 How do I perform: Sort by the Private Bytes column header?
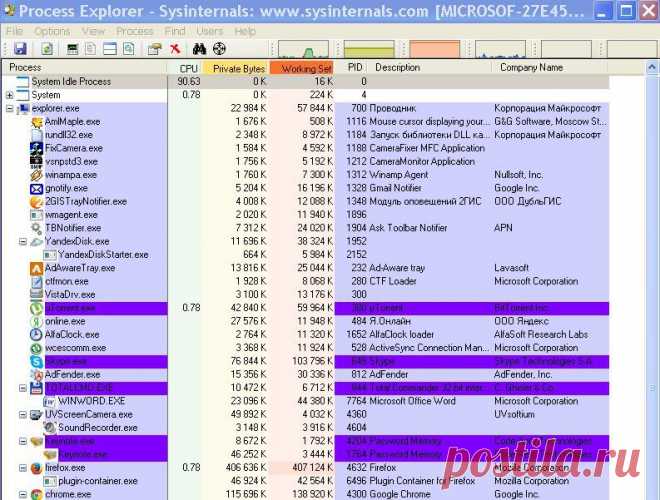236,68
